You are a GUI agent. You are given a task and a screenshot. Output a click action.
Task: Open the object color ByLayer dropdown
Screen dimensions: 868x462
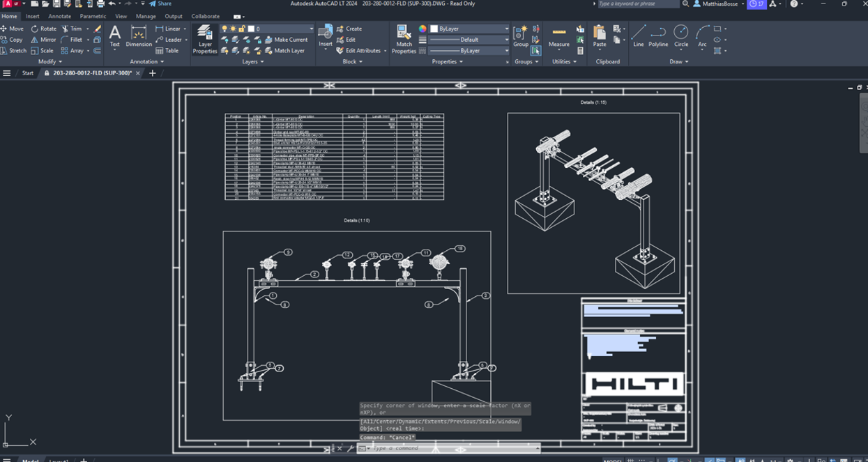469,29
